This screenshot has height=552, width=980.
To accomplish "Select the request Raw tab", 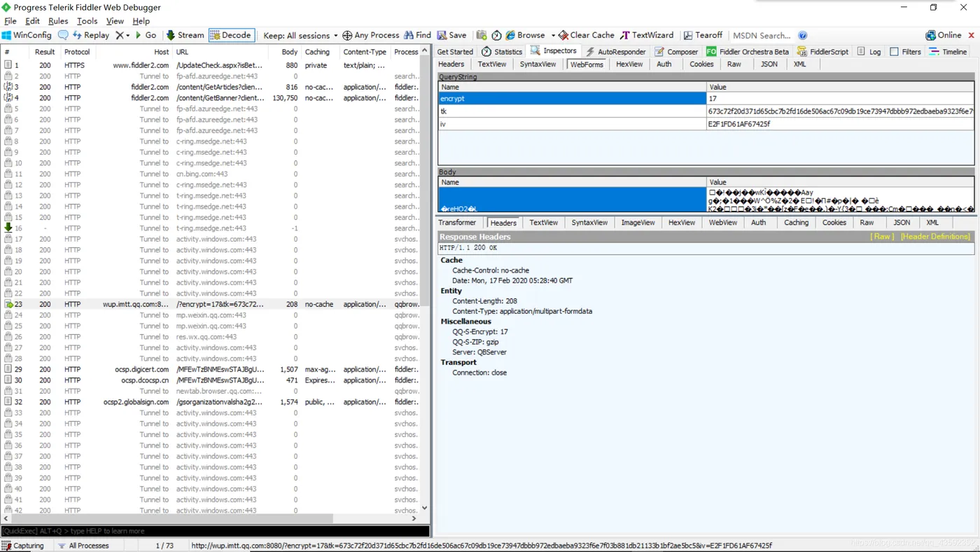I will (x=734, y=64).
